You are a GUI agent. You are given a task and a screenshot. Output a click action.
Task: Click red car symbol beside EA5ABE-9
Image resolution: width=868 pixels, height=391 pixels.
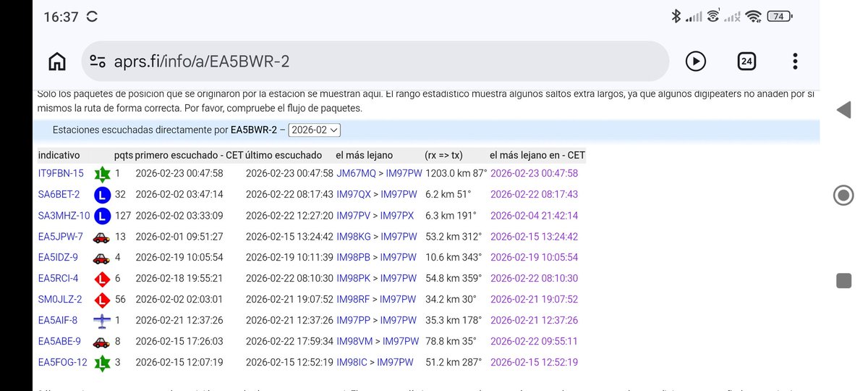click(x=102, y=342)
